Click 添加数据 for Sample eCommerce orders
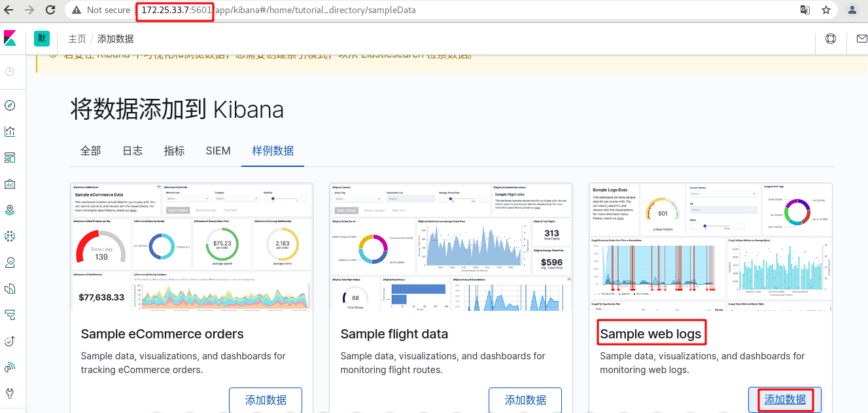Image resolution: width=868 pixels, height=413 pixels. point(266,400)
